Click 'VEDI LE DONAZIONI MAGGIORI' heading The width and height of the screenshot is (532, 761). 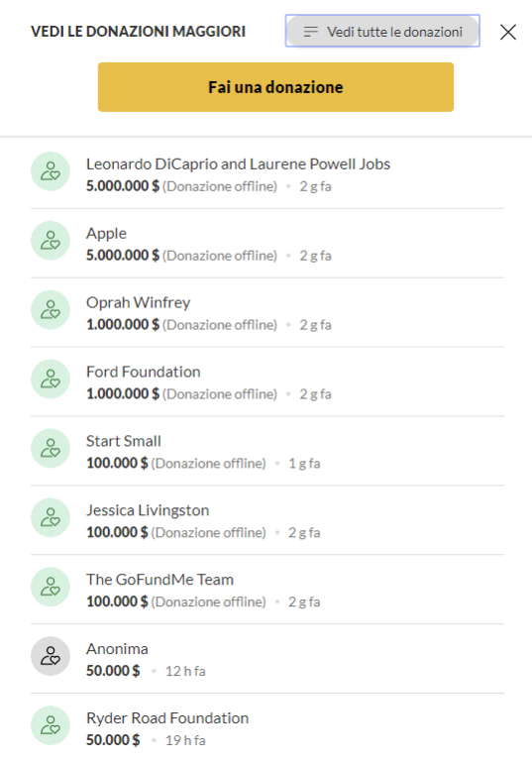click(139, 32)
